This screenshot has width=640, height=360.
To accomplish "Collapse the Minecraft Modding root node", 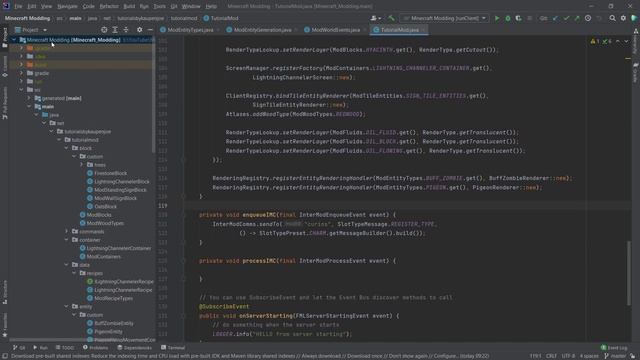I will tap(14, 40).
